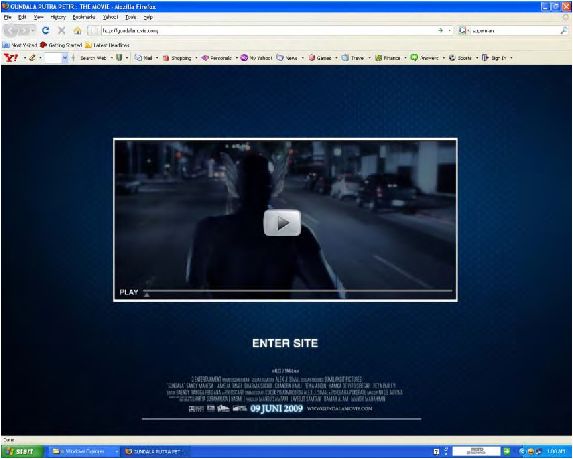Open the Help menu
Image resolution: width=573 pixels, height=459 pixels.
point(148,17)
